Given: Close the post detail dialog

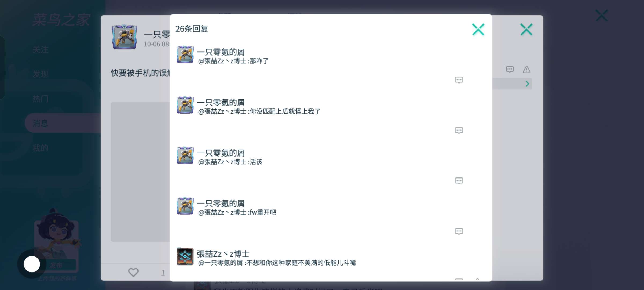Looking at the screenshot, I should click(526, 29).
